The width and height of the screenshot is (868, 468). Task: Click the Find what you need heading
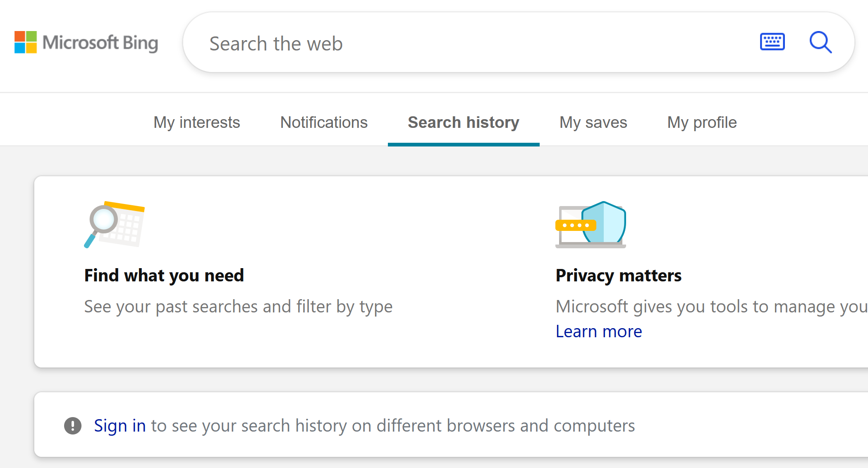click(x=164, y=275)
